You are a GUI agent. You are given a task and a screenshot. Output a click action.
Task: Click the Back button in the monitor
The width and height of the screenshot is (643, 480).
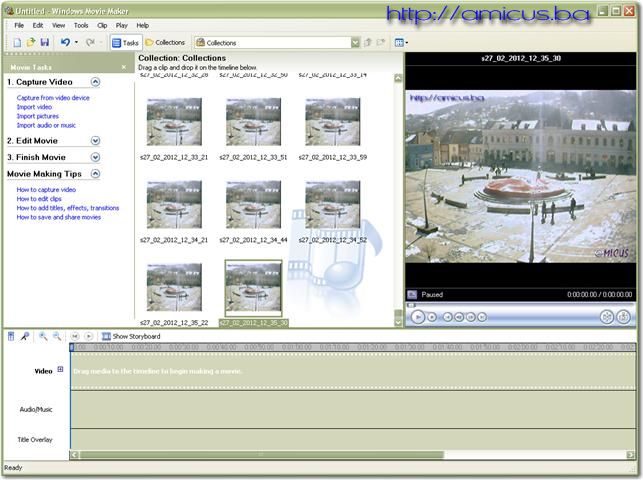pos(447,317)
